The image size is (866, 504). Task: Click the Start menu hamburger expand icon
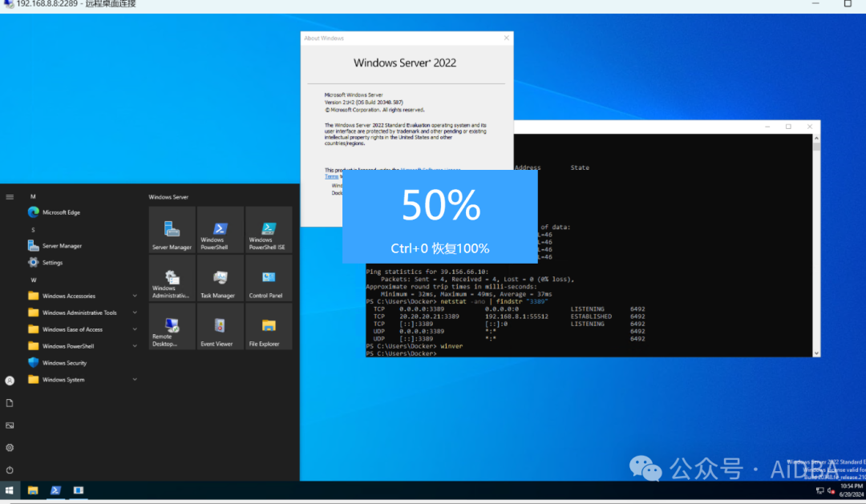pos(10,197)
